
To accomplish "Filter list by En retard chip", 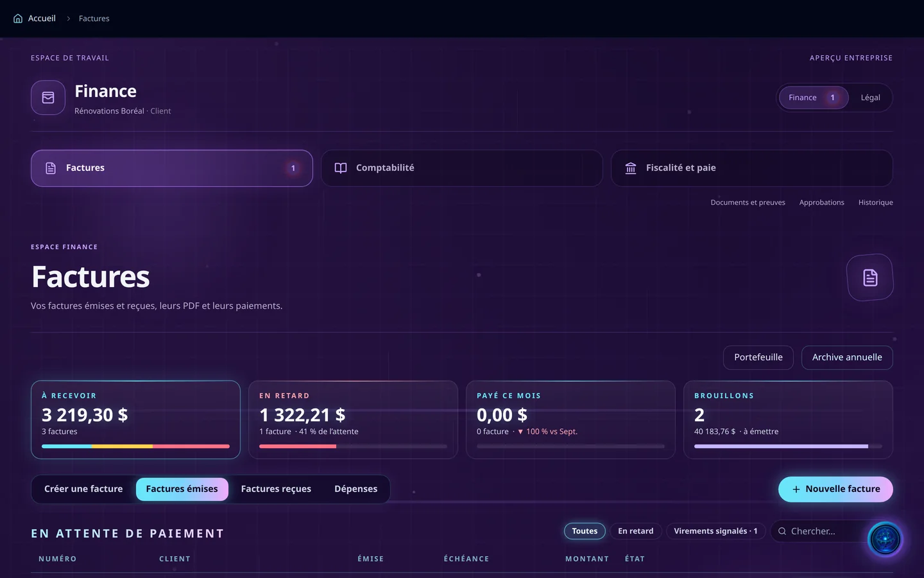I will pyautogui.click(x=635, y=531).
